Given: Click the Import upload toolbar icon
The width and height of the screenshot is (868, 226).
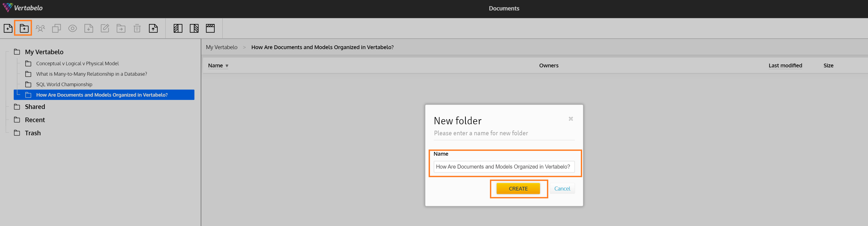Looking at the screenshot, I should coord(153,29).
